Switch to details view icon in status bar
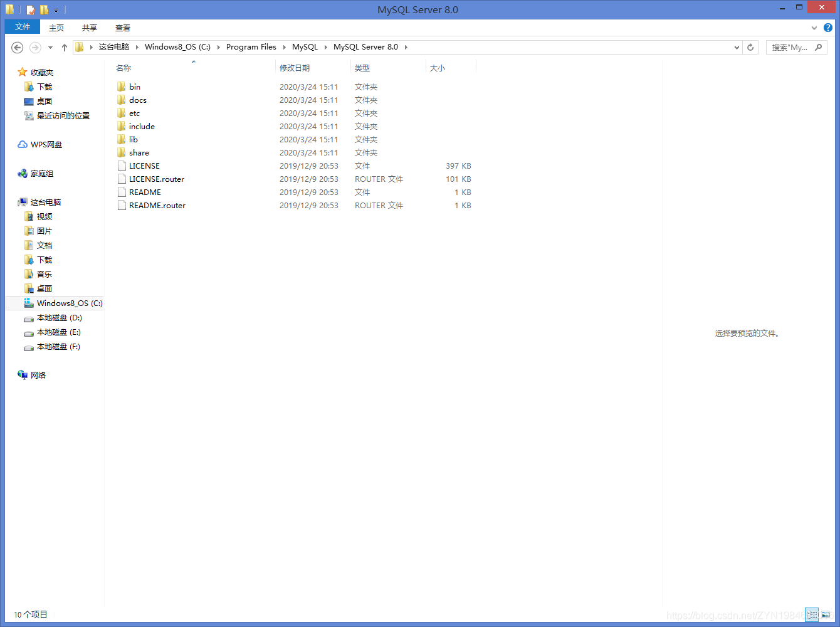Screen dimensions: 840x627 pyautogui.click(x=812, y=614)
